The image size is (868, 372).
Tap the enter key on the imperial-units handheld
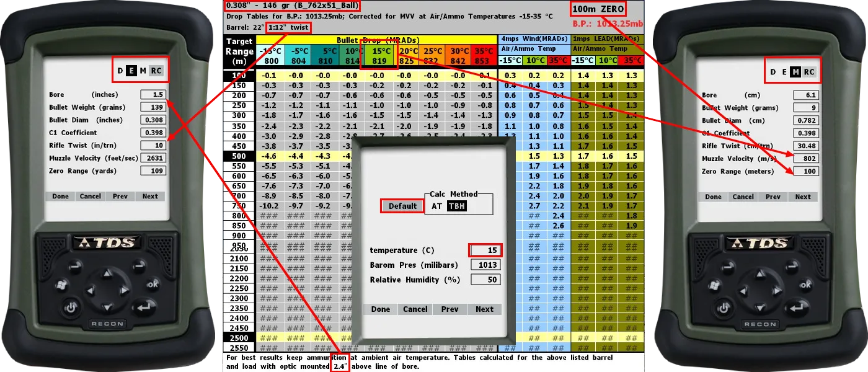coord(144,306)
